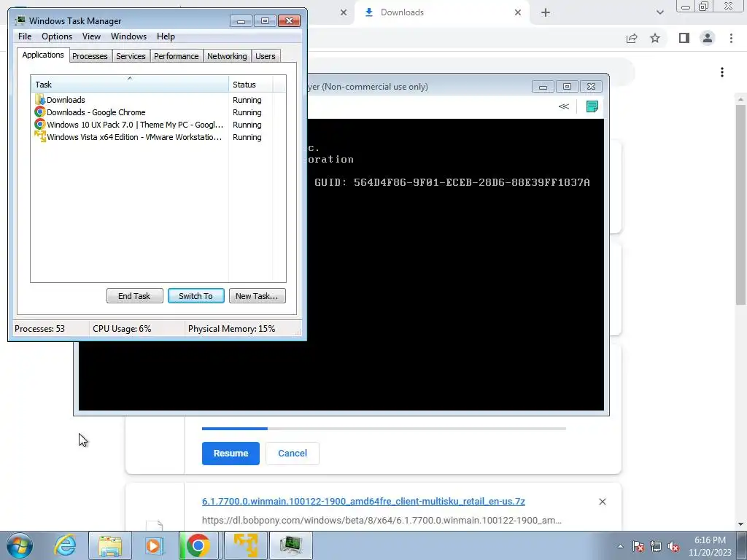
Task: Sort by the Task column header
Action: (x=130, y=84)
